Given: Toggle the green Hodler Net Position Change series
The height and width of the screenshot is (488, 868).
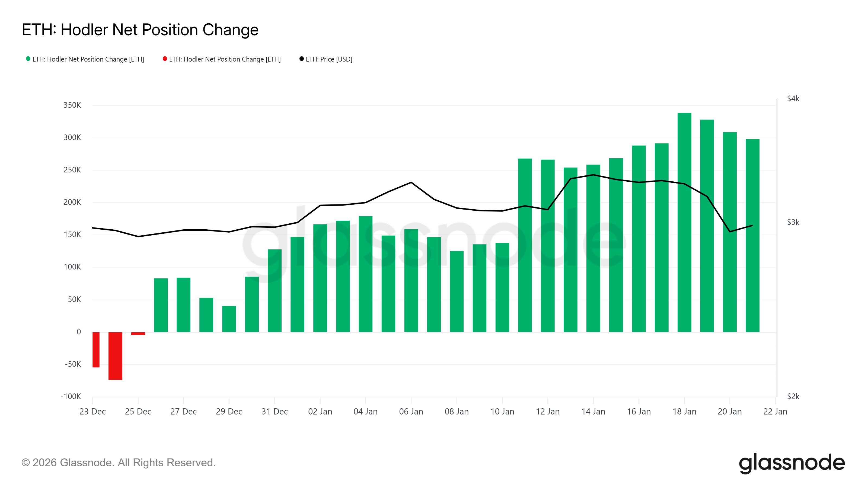Looking at the screenshot, I should 88,59.
